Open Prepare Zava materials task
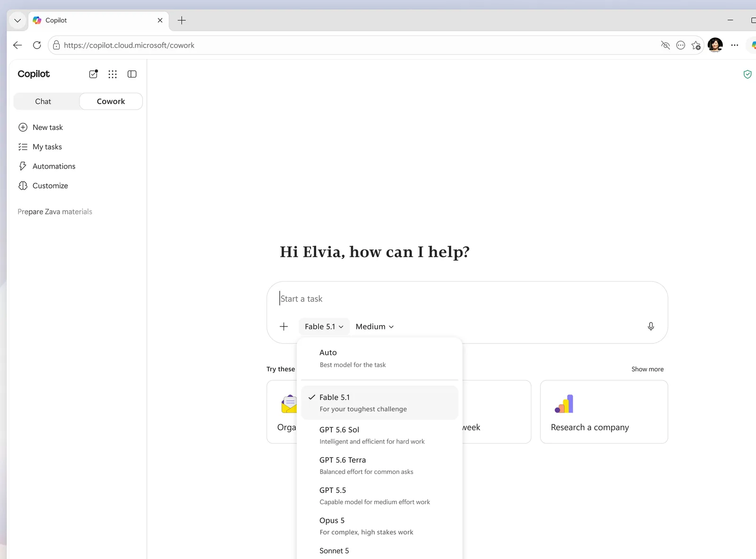 [55, 212]
